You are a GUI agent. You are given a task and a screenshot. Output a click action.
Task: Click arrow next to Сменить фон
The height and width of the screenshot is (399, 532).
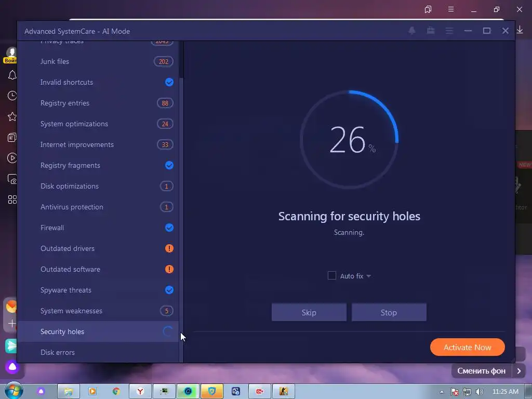519,371
